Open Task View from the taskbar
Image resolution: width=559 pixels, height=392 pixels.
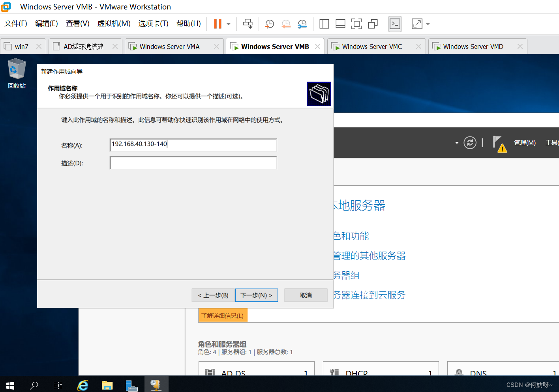click(58, 385)
